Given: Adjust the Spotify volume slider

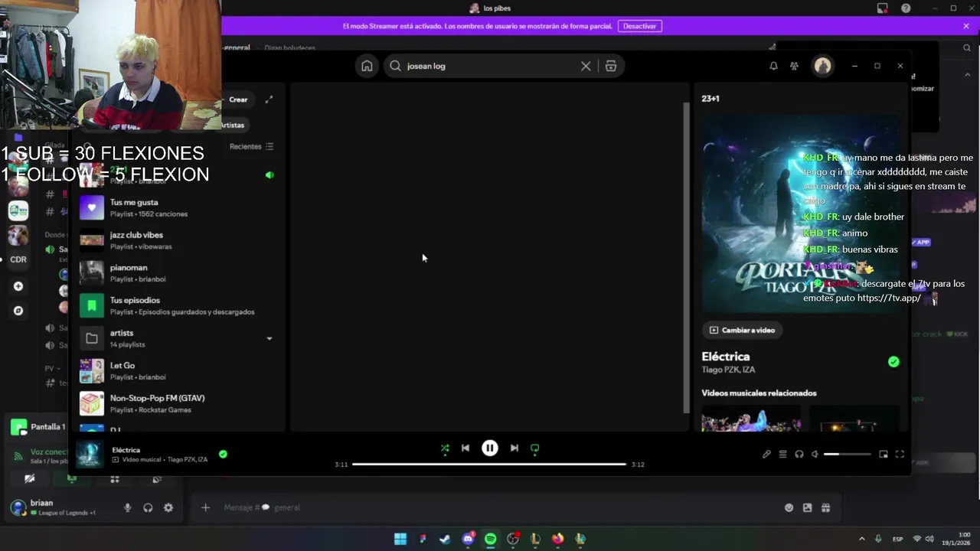Looking at the screenshot, I should (x=847, y=454).
